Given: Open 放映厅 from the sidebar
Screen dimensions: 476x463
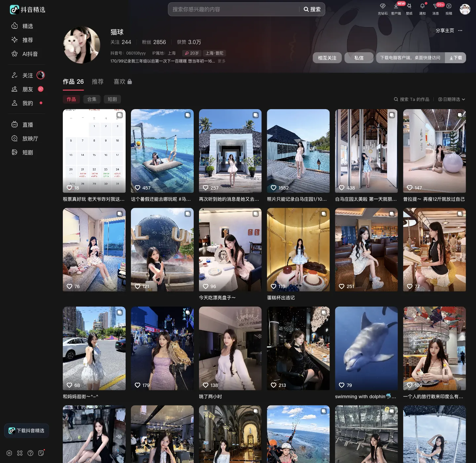Looking at the screenshot, I should (25, 139).
